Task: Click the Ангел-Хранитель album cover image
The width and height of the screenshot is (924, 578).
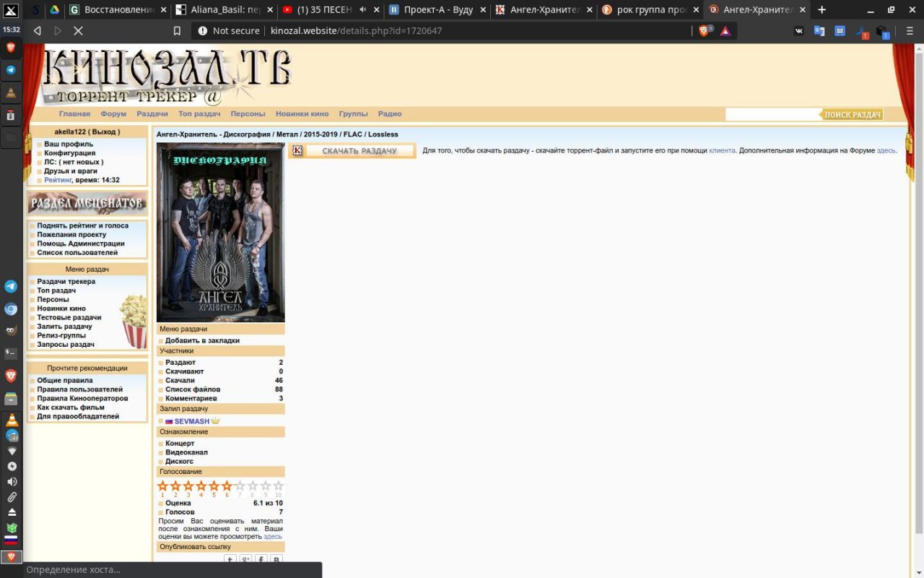Action: [x=221, y=232]
